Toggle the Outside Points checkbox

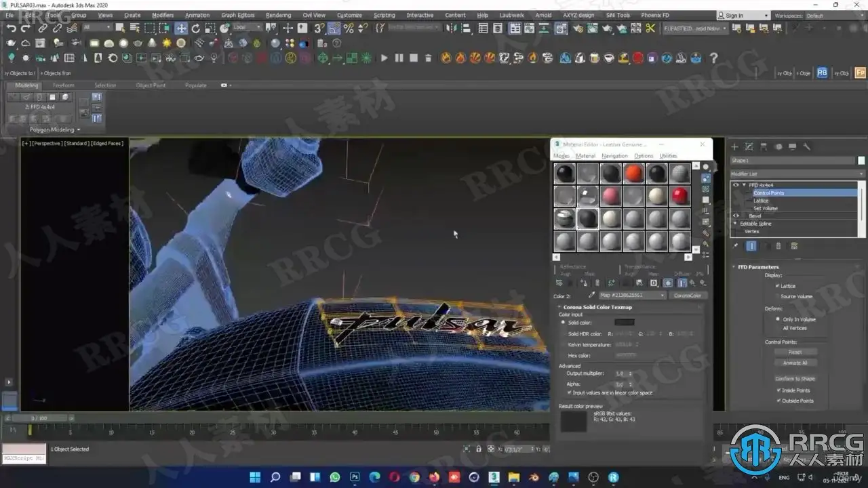coord(778,401)
